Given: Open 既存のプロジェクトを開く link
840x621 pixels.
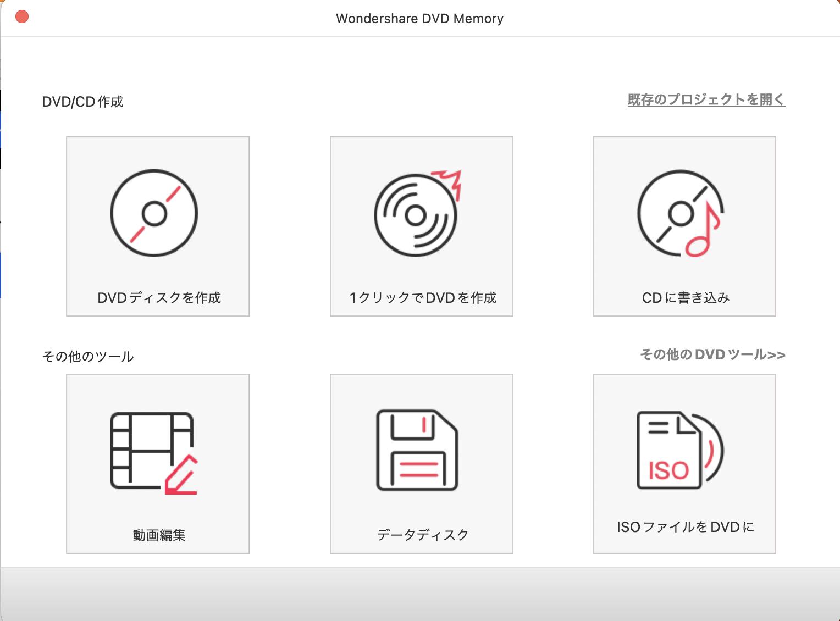Looking at the screenshot, I should pyautogui.click(x=706, y=99).
